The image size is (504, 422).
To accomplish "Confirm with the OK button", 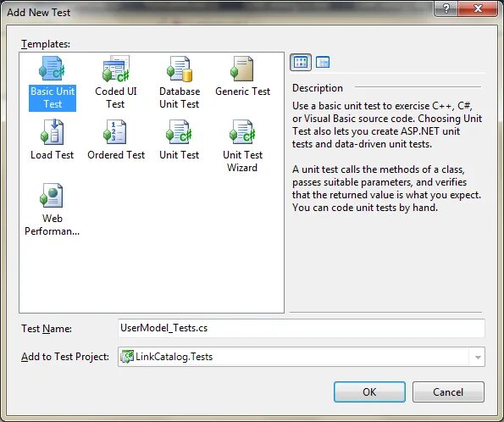I will coord(369,391).
